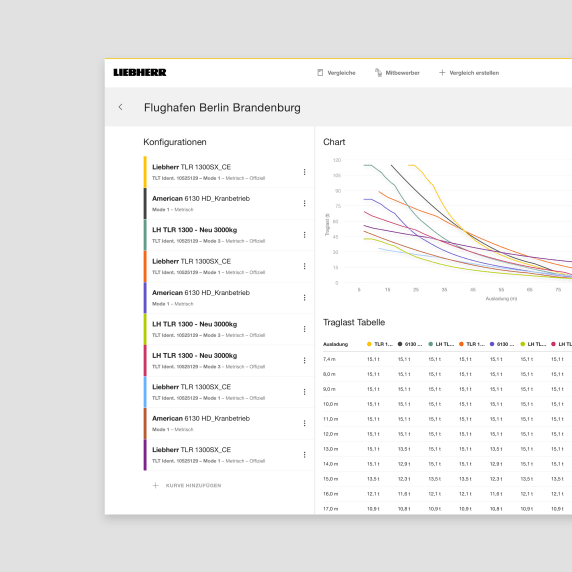
Task: Select the 10,0 m row label
Action: 331,404
